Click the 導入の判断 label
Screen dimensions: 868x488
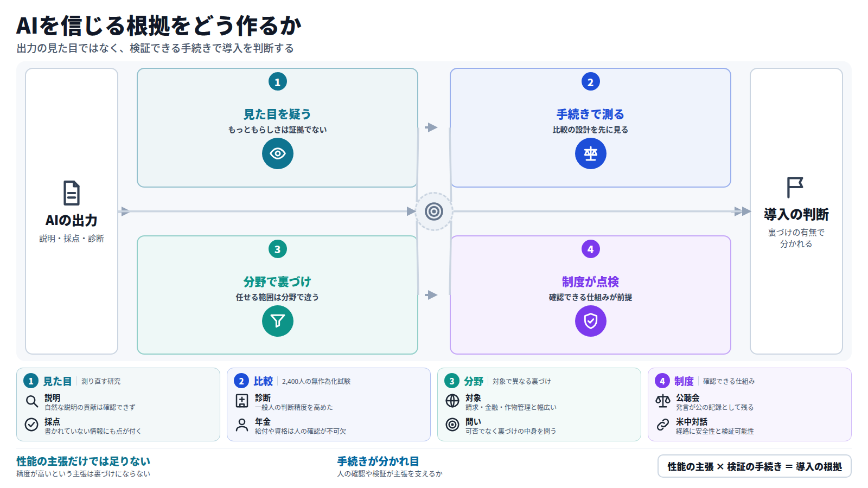[796, 215]
